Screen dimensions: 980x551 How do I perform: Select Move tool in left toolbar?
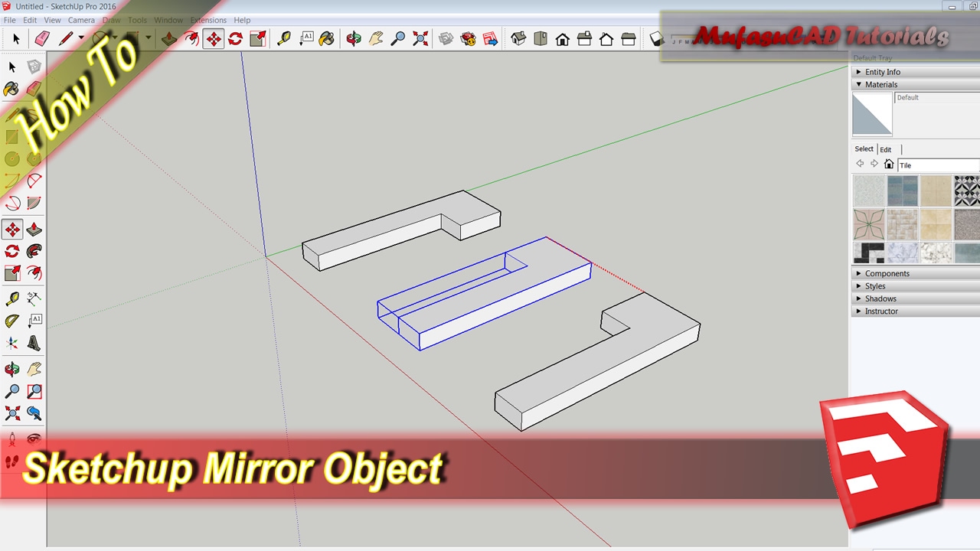[x=12, y=230]
